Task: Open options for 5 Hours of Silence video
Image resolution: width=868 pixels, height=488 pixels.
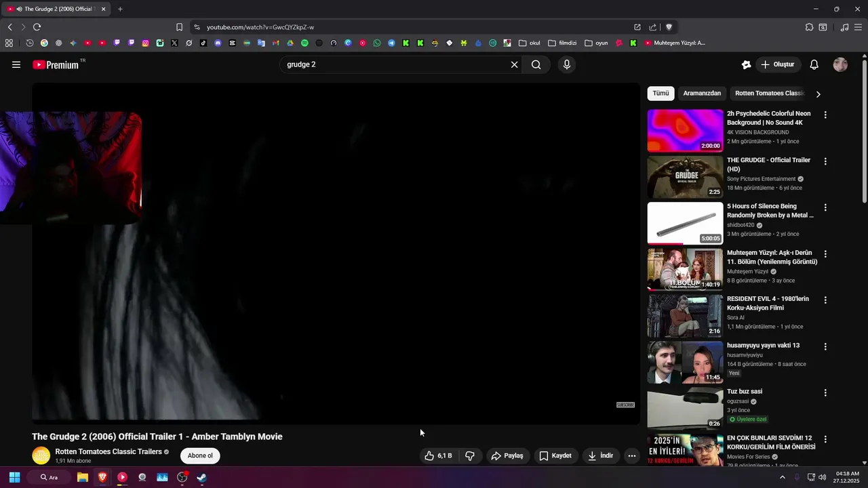Action: point(825,207)
